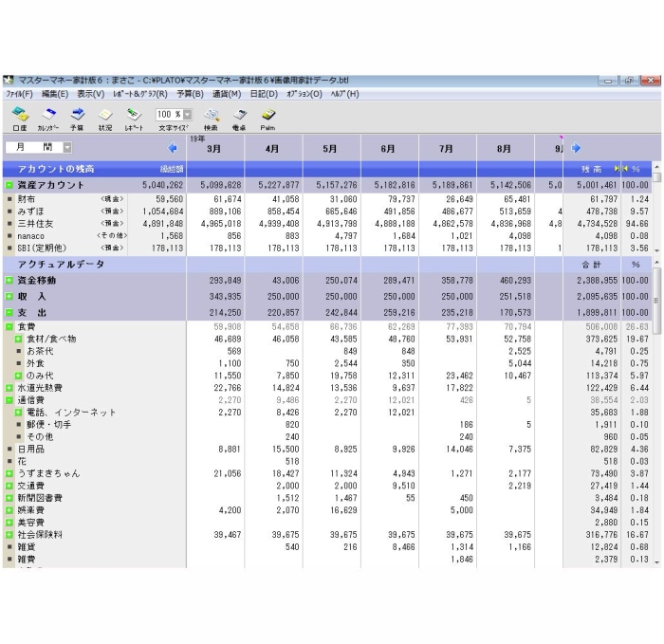Select the 5月 column header
Screen dimensions: 664x644
[331, 148]
